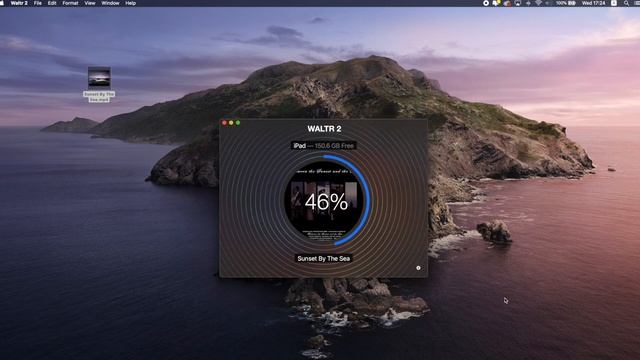Open the user account icon in menu bar
The image size is (640, 360).
tap(614, 3)
